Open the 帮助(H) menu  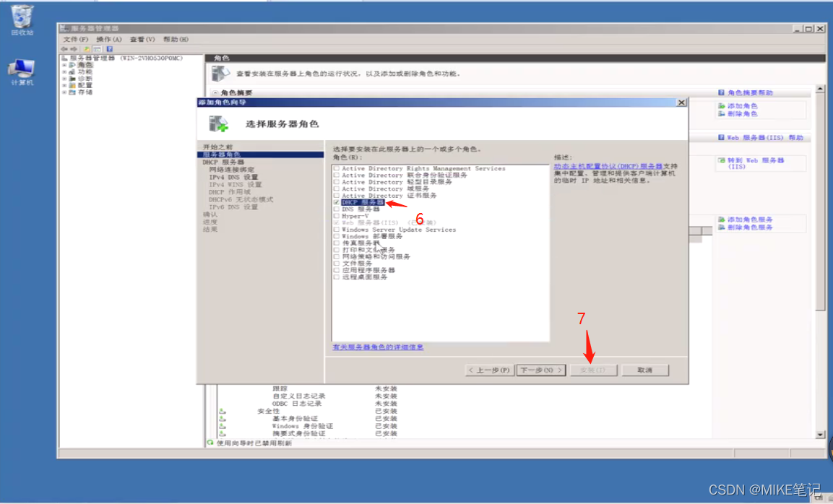176,39
